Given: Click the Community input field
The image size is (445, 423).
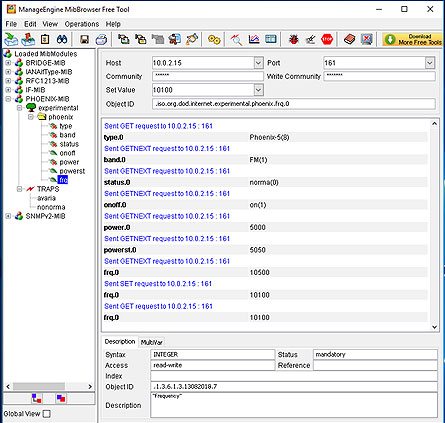Looking at the screenshot, I should [208, 76].
